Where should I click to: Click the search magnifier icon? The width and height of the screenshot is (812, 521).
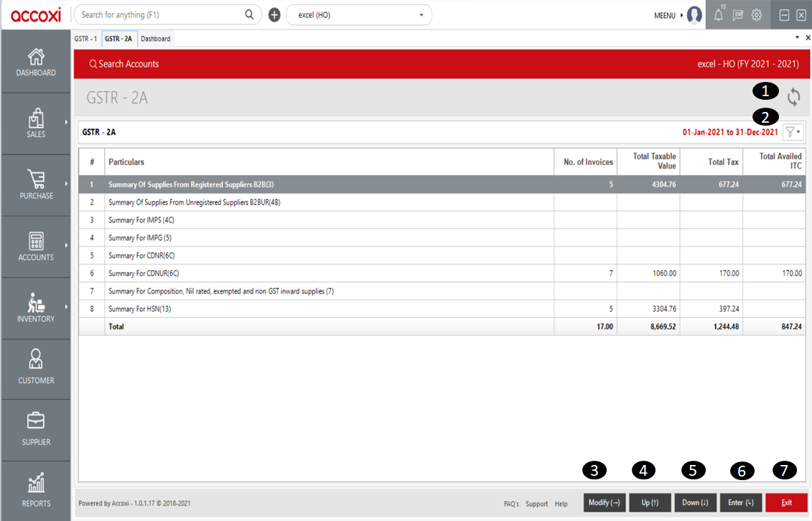249,14
